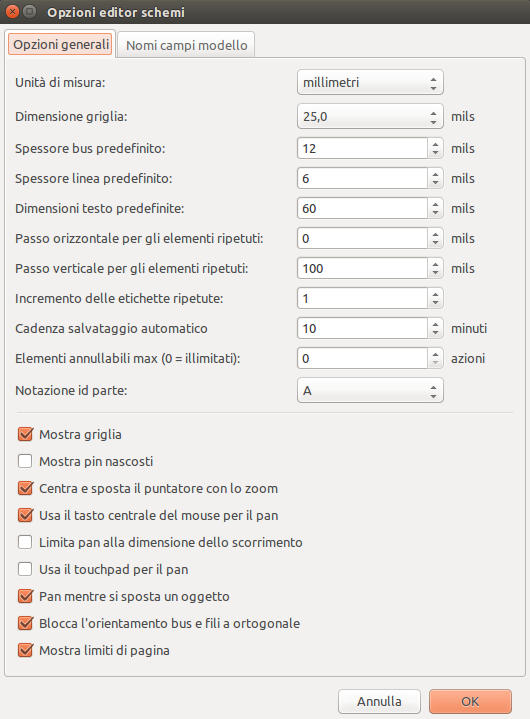Uncheck Mostra limiti di pagina
530x719 pixels.
25,650
